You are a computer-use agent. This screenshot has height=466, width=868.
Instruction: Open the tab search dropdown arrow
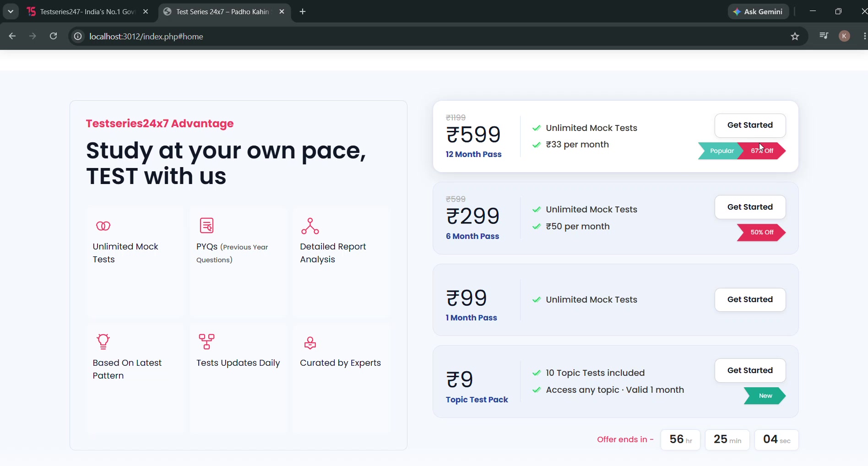pyautogui.click(x=11, y=11)
